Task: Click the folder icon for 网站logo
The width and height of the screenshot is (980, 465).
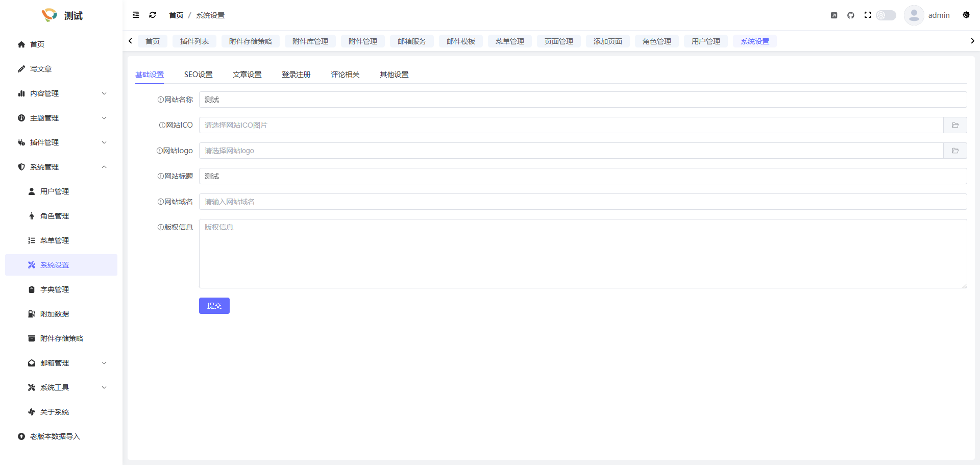Action: tap(955, 151)
